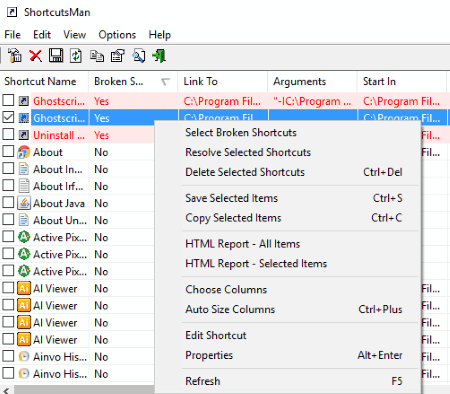Screen dimensions: 450x394
Task: Click the red X delete shortcuts toolbar icon
Action: pos(35,56)
